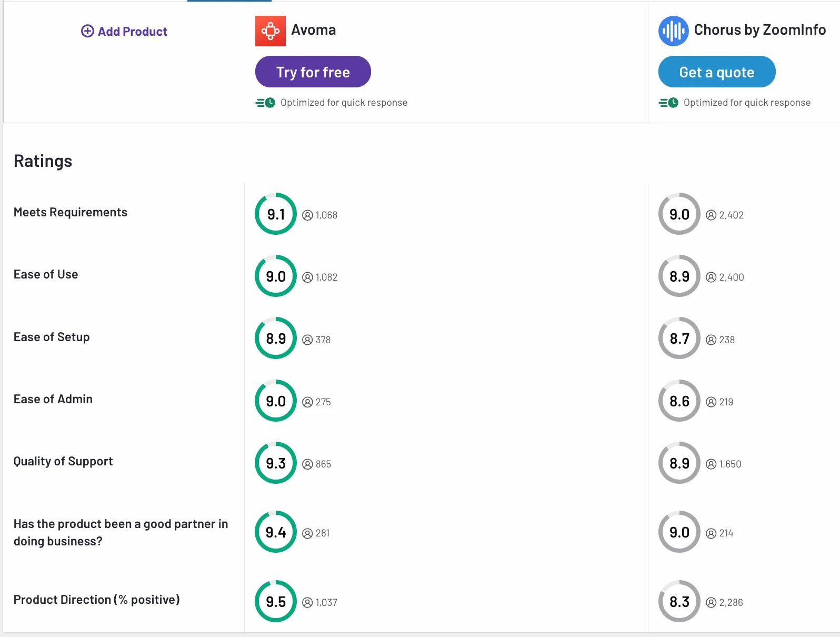840x637 pixels.
Task: Click reviewer icon next to Chorus 1,650
Action: coord(711,464)
